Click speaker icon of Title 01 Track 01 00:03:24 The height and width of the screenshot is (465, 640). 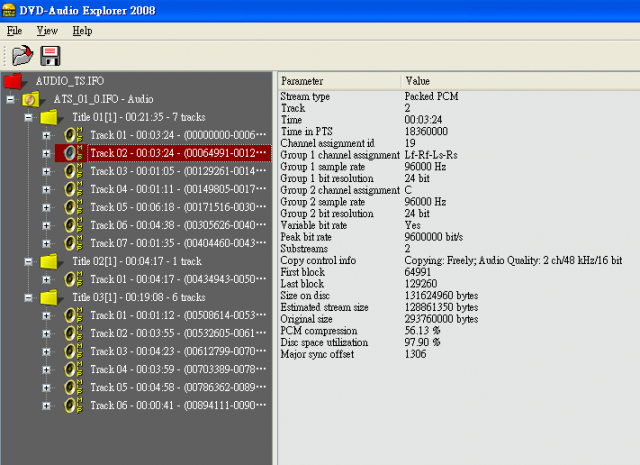[x=73, y=135]
